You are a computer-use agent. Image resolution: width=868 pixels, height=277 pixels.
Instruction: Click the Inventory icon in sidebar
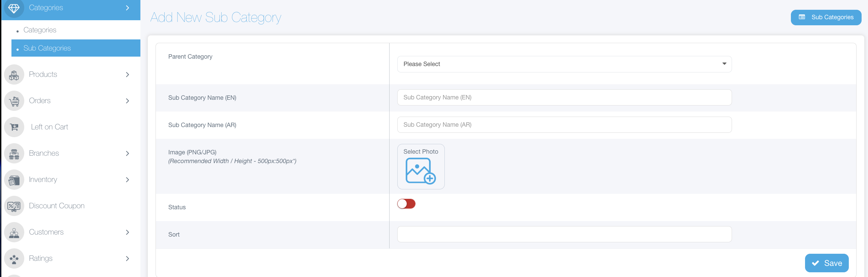point(14,180)
